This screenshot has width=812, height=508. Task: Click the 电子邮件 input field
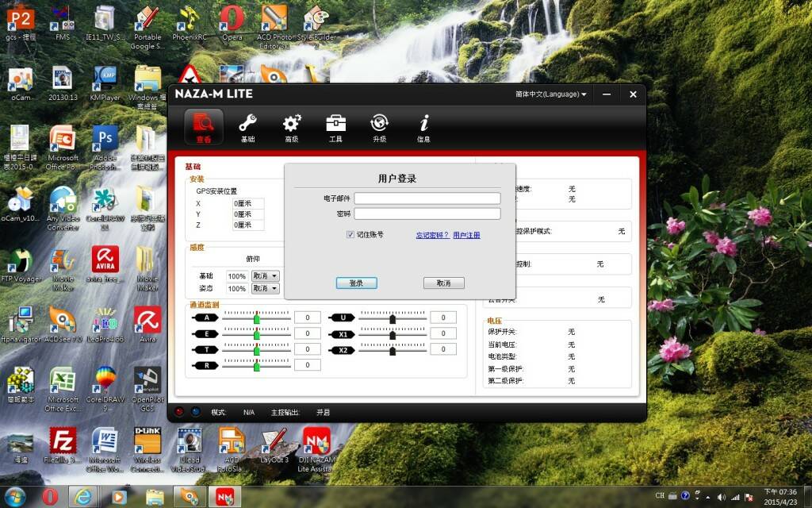click(x=427, y=198)
